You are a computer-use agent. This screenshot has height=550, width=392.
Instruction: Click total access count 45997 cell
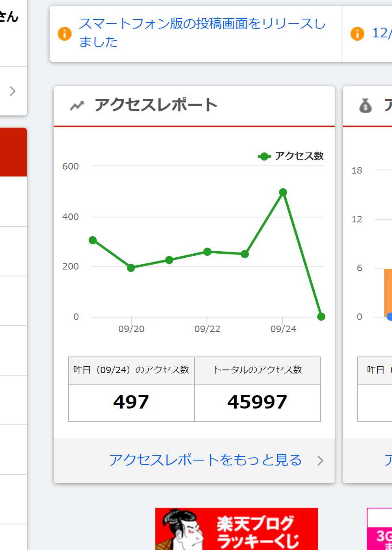[x=257, y=403]
